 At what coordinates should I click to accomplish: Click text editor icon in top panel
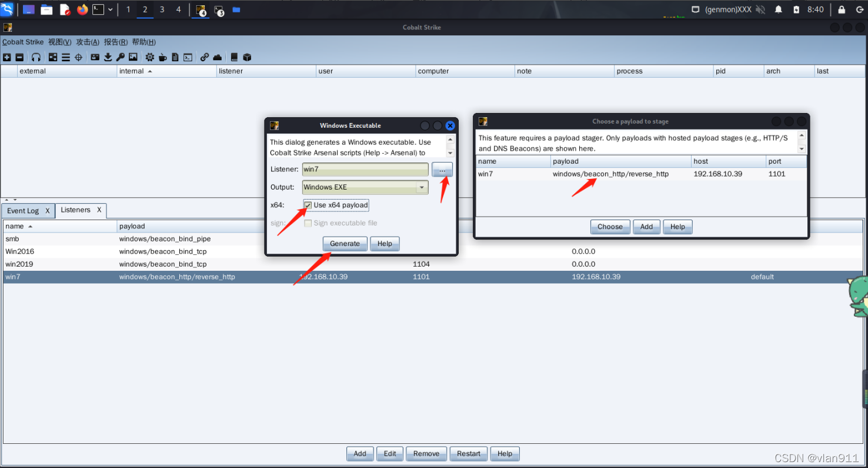tap(65, 9)
